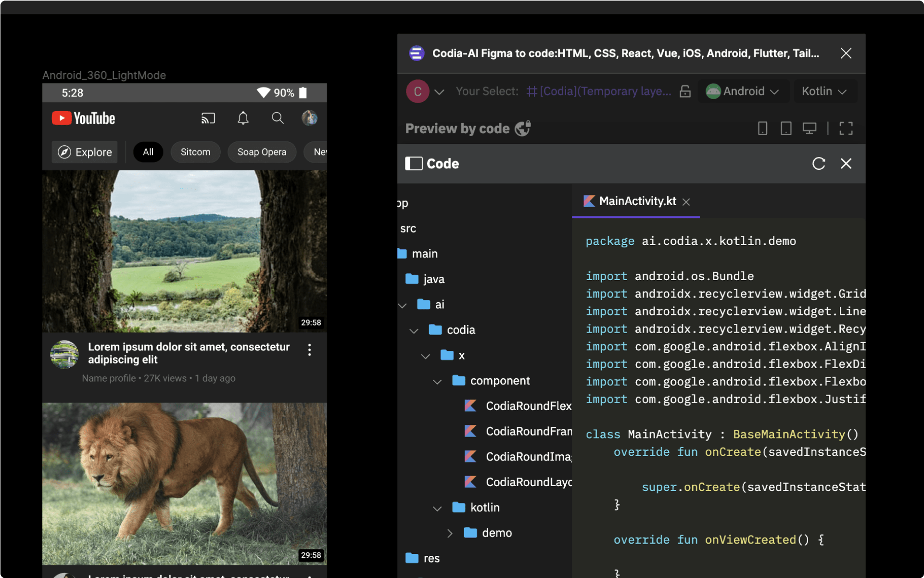
Task: Click Preview by code button
Action: click(x=468, y=128)
